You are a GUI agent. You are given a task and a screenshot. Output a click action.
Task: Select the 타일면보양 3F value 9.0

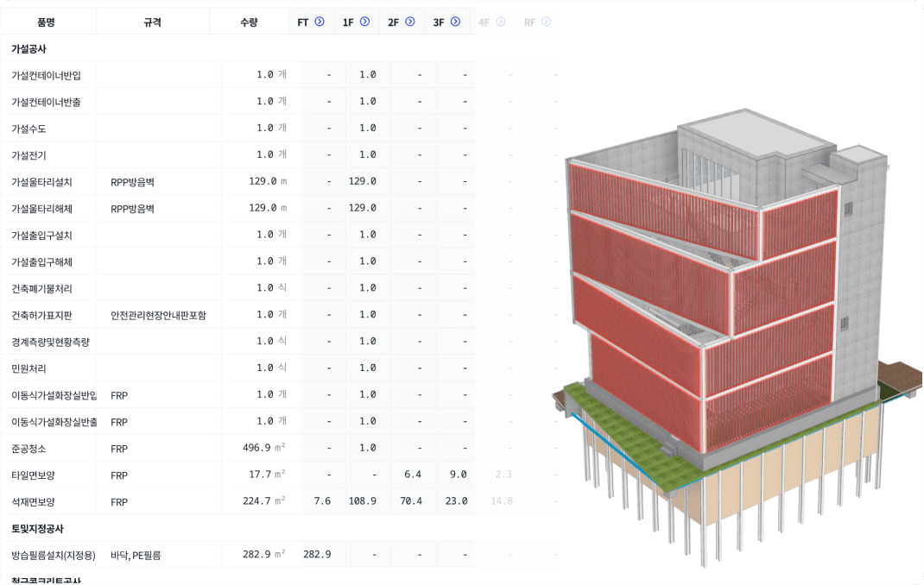point(458,475)
